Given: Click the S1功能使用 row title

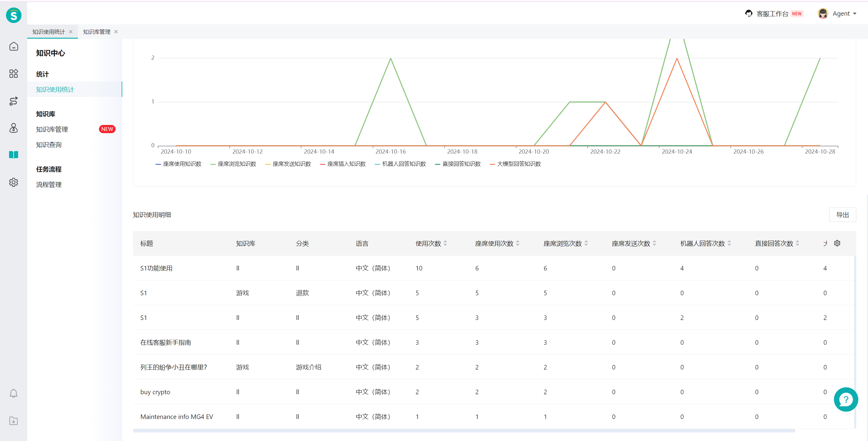Looking at the screenshot, I should pos(156,268).
